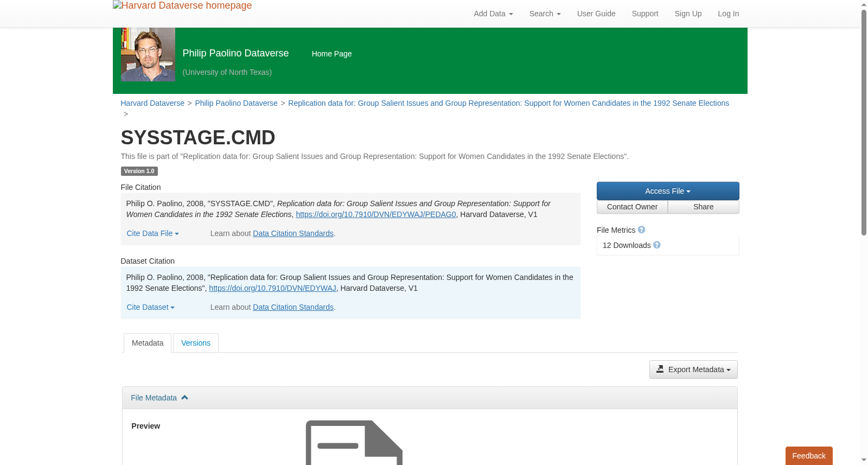Open the Support navigation item
The width and height of the screenshot is (868, 465).
coord(645,14)
